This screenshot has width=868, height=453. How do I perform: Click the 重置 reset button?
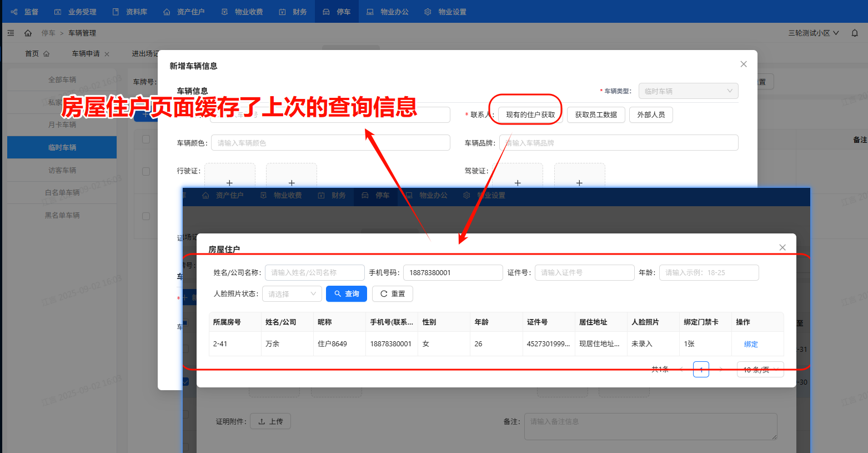[x=393, y=294]
